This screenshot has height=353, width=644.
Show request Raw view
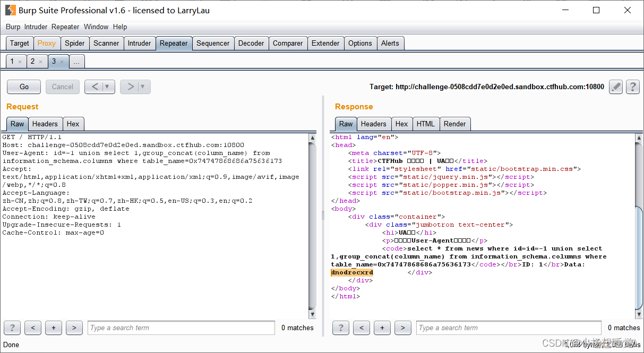[18, 124]
